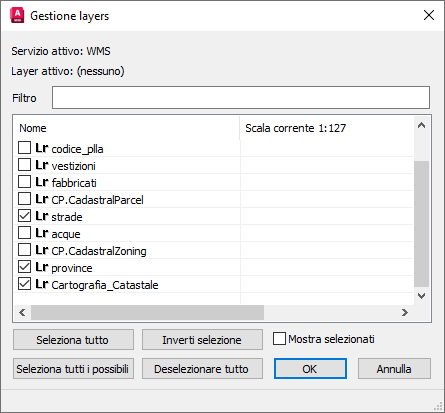
Task: Click the Nome column header
Action: pos(127,128)
